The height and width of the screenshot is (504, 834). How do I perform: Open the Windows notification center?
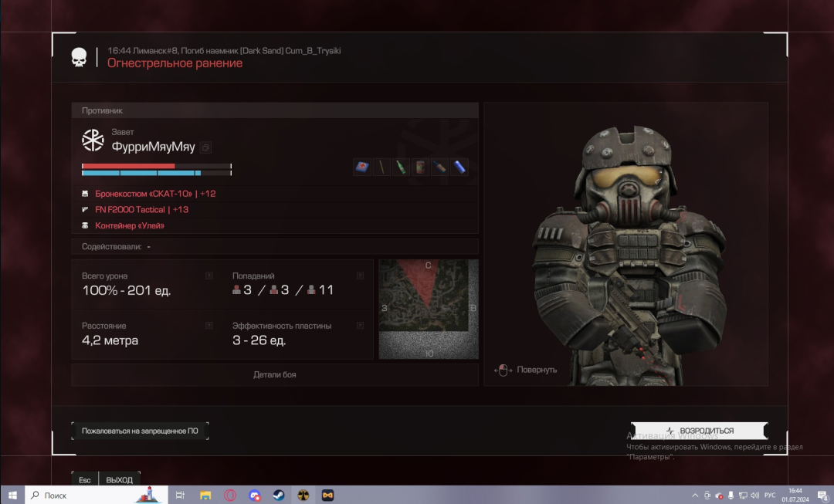822,496
